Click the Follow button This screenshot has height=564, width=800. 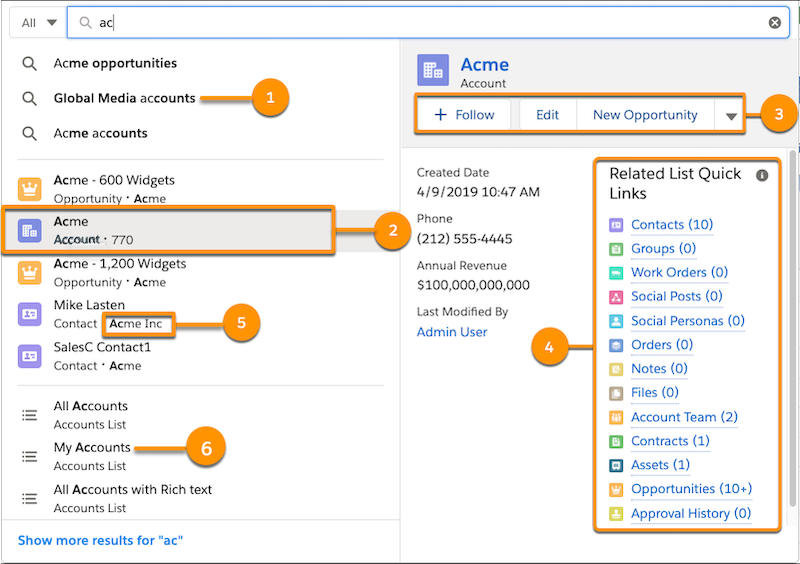464,115
